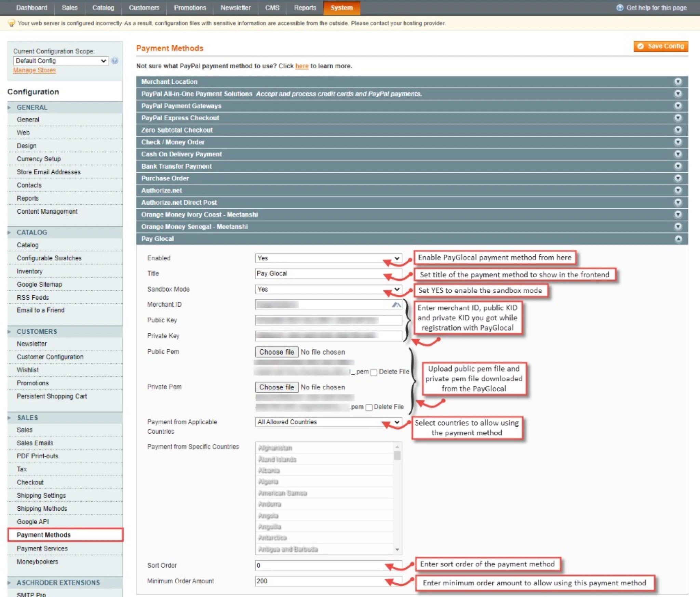Expand the Authorize.net arrow icon
Image resolution: width=700 pixels, height=597 pixels.
[678, 190]
